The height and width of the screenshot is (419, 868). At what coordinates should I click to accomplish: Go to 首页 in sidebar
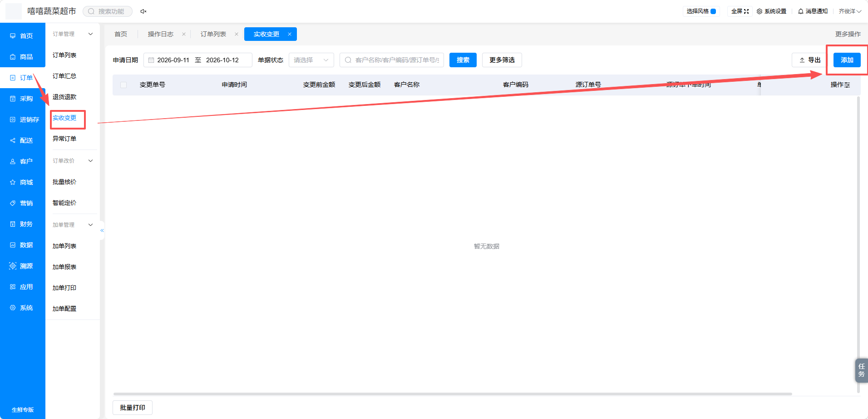click(x=22, y=36)
